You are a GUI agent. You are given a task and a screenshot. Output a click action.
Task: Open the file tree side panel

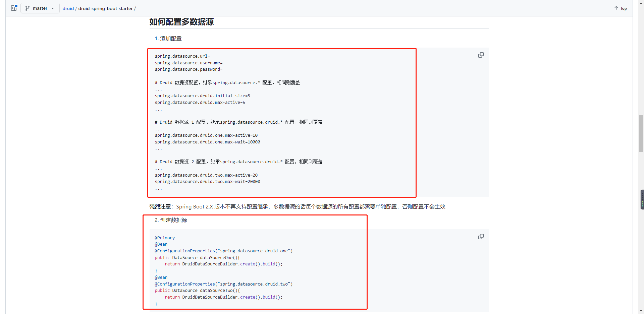click(x=14, y=8)
